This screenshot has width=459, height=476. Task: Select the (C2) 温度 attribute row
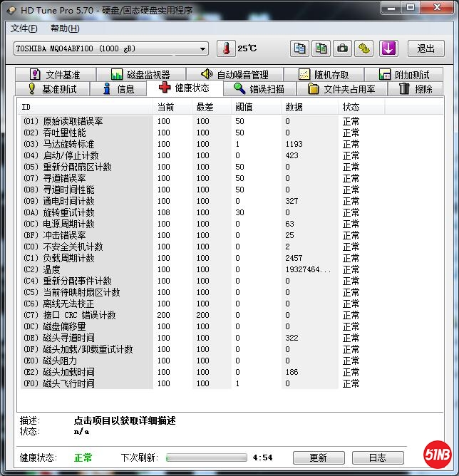pos(86,269)
